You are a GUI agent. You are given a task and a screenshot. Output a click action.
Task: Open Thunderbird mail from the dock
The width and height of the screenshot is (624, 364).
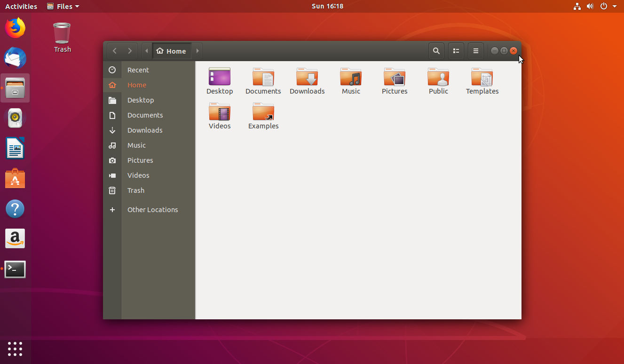[x=15, y=58]
